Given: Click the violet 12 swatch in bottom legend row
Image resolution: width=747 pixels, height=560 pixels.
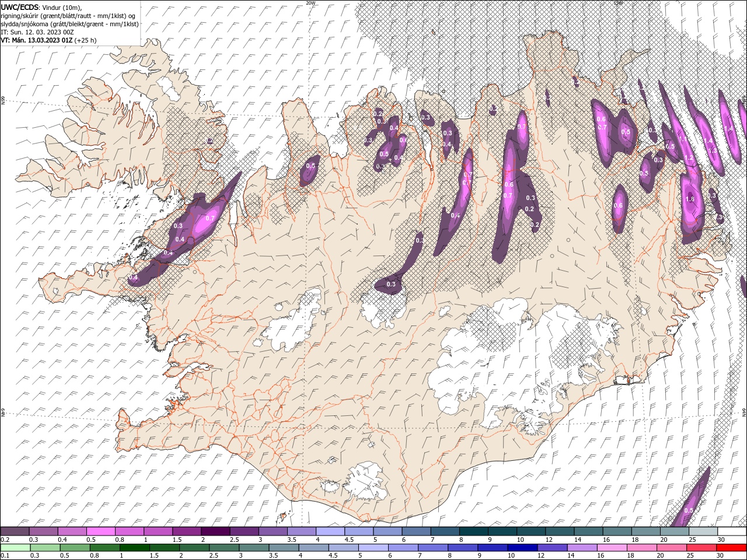Looking at the screenshot, I should (552, 548).
